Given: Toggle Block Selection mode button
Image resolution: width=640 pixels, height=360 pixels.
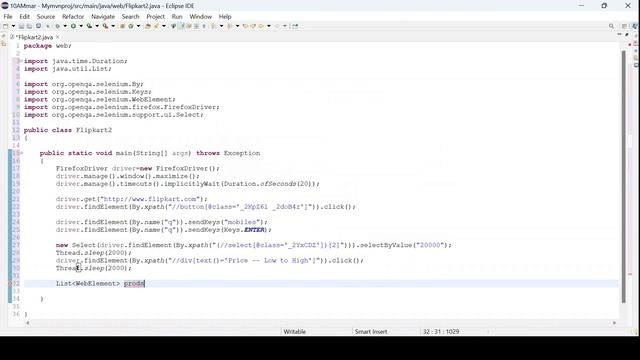Looking at the screenshot, I should pos(196,26).
